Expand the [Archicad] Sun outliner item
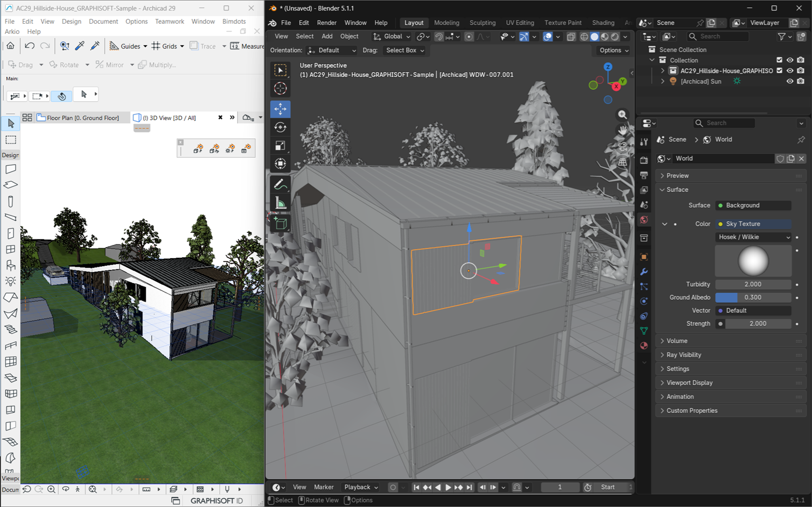 [x=663, y=81]
